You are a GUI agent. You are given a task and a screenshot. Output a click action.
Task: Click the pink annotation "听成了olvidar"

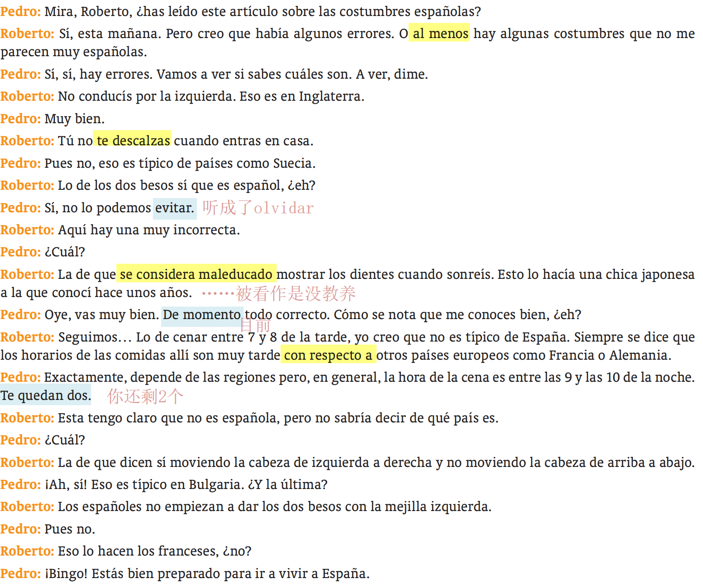[x=258, y=208]
